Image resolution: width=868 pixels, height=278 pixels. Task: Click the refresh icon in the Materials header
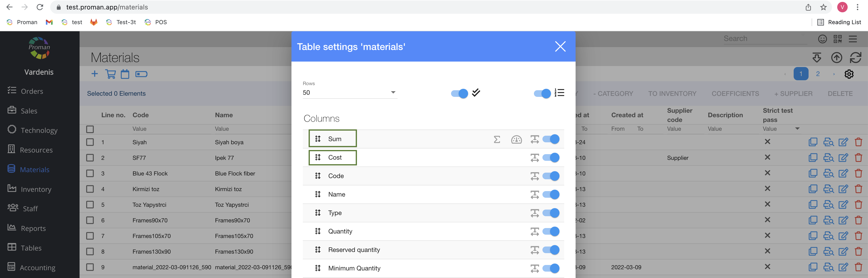click(x=855, y=58)
